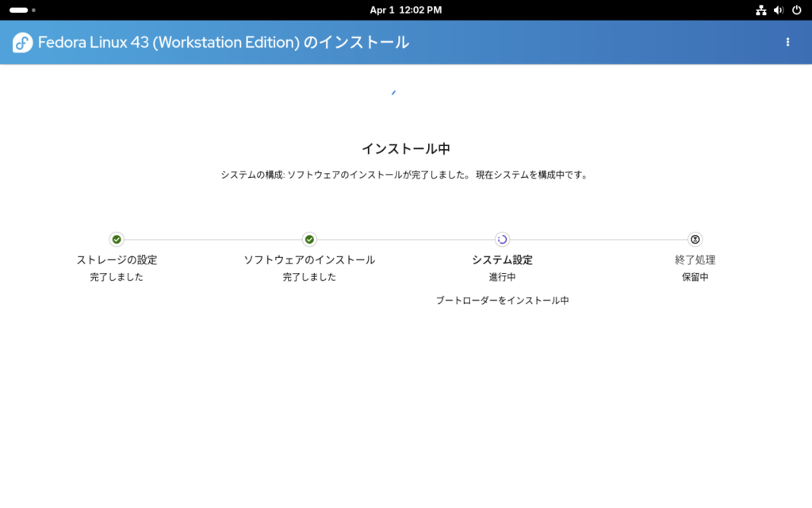Select the システム設定 step label
This screenshot has height=508, width=812.
502,260
